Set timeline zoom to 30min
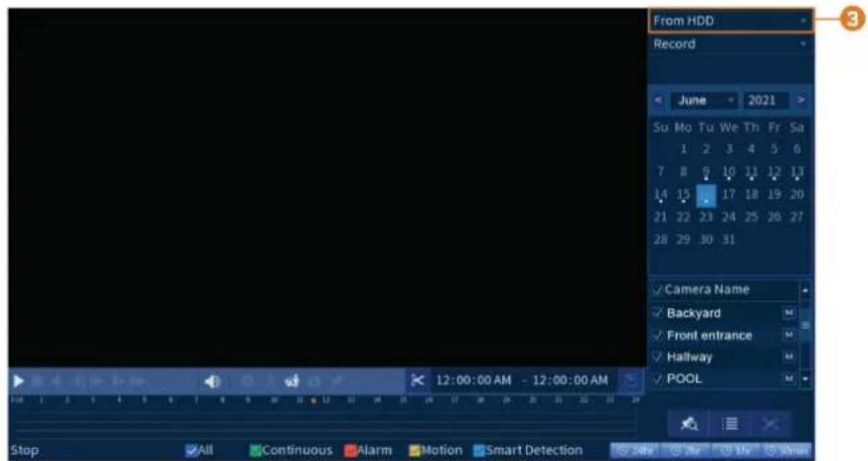The height and width of the screenshot is (461, 868). (786, 450)
